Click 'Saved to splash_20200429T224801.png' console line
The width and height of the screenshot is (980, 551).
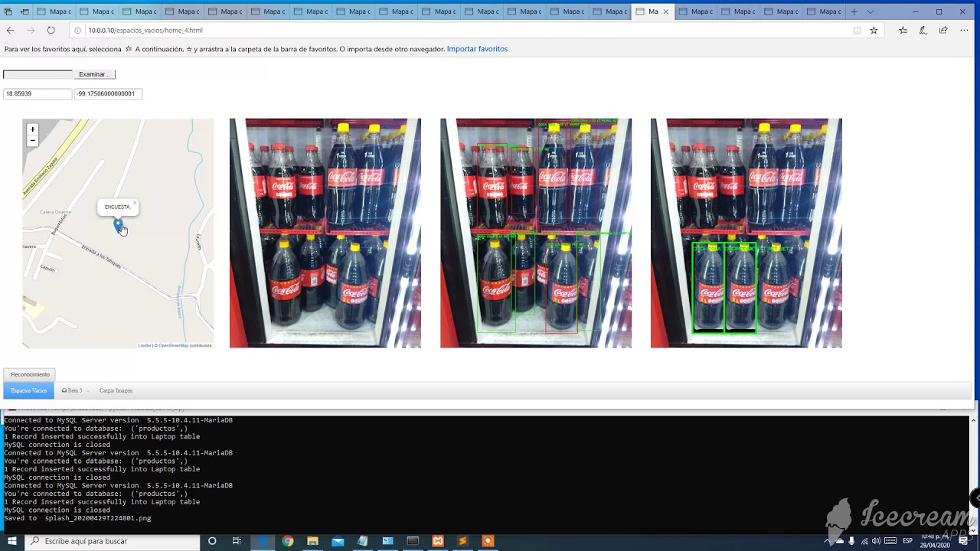tap(77, 518)
